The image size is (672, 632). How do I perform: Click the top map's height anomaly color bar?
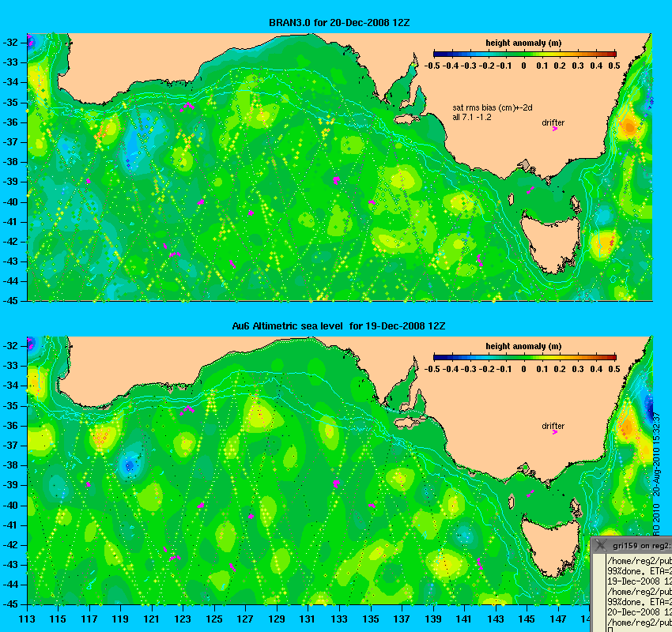coord(525,54)
